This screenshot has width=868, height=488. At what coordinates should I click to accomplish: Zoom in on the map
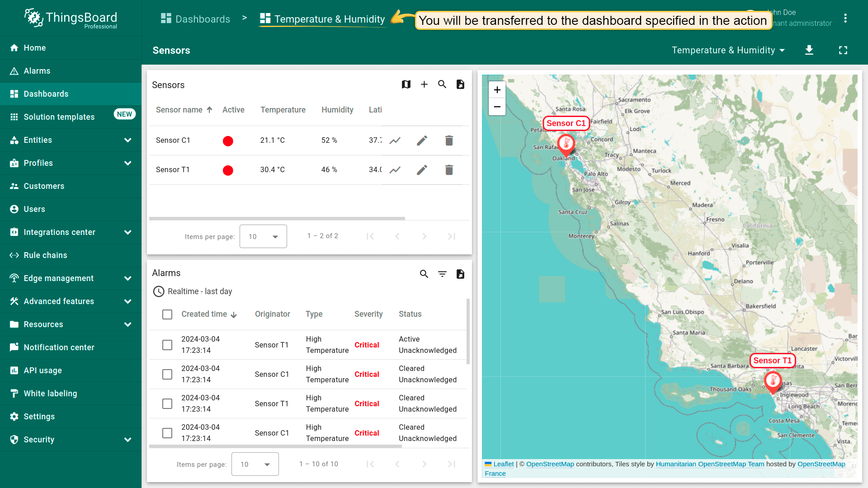coord(497,90)
